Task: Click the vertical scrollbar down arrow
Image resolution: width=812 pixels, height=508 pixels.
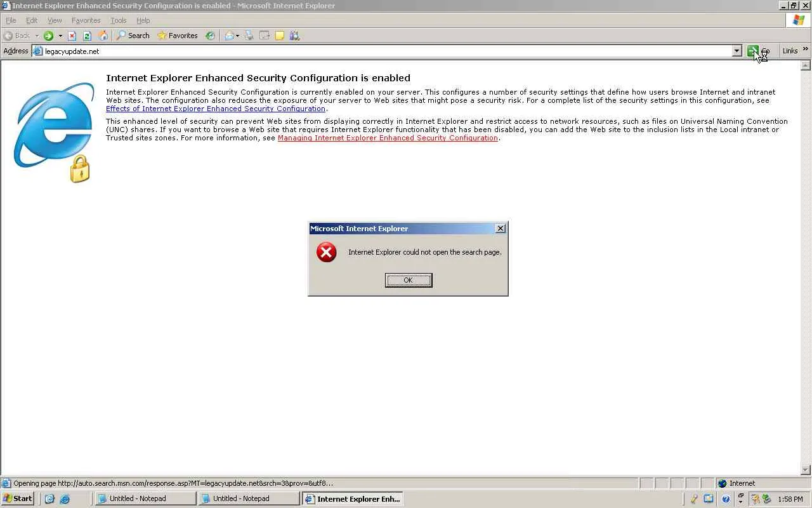Action: pos(806,470)
